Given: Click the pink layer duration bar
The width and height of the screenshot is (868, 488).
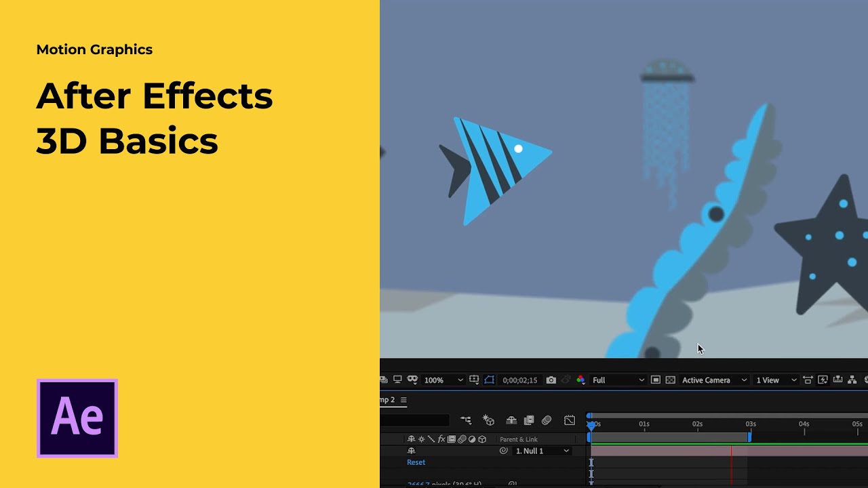Looking at the screenshot, I should [729, 451].
